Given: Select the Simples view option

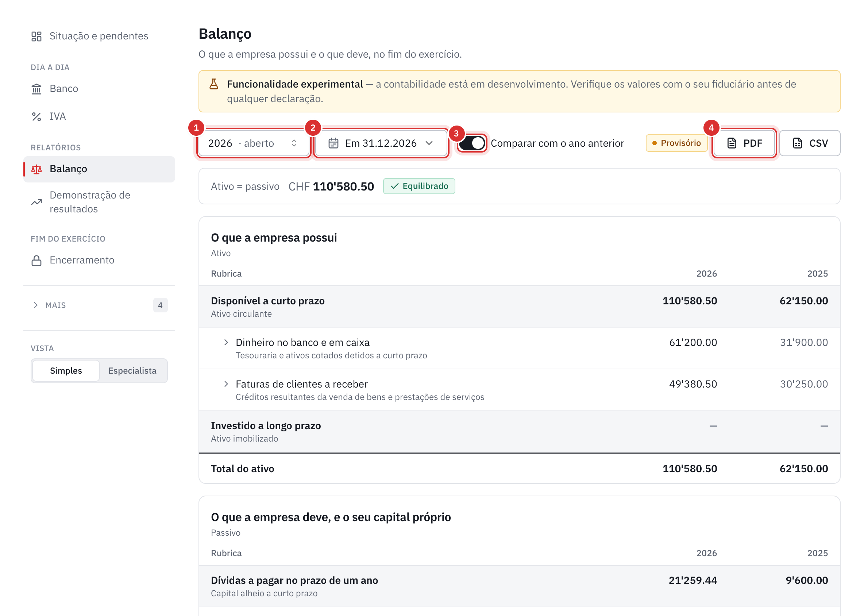Looking at the screenshot, I should click(x=66, y=371).
